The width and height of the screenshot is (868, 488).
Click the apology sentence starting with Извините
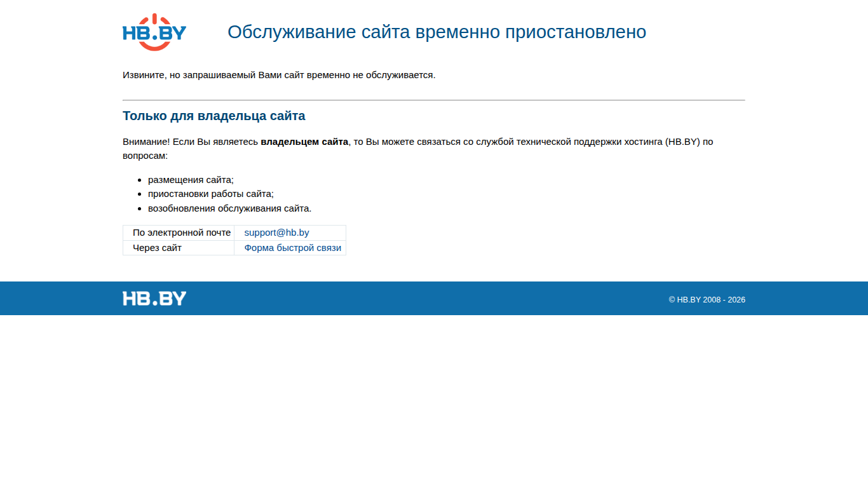point(279,75)
